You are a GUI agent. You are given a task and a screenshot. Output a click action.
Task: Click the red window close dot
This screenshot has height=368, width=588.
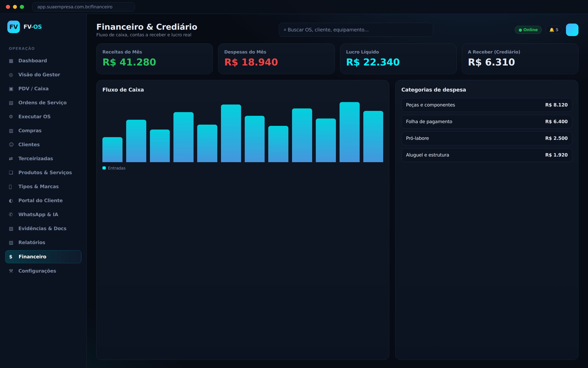click(8, 7)
